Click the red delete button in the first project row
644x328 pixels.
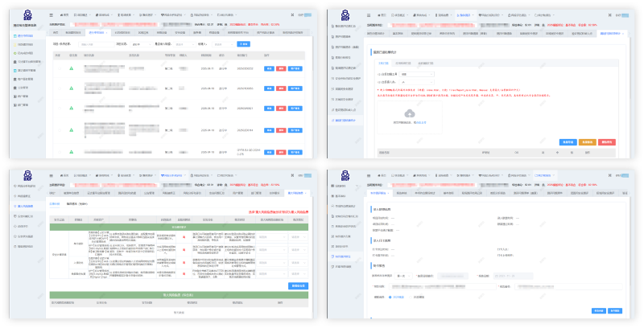click(281, 68)
